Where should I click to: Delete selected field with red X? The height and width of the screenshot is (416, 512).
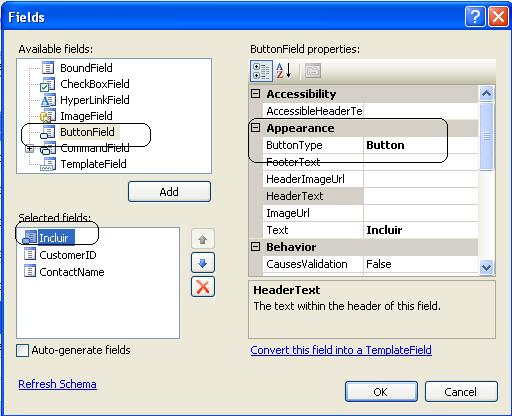pyautogui.click(x=203, y=287)
